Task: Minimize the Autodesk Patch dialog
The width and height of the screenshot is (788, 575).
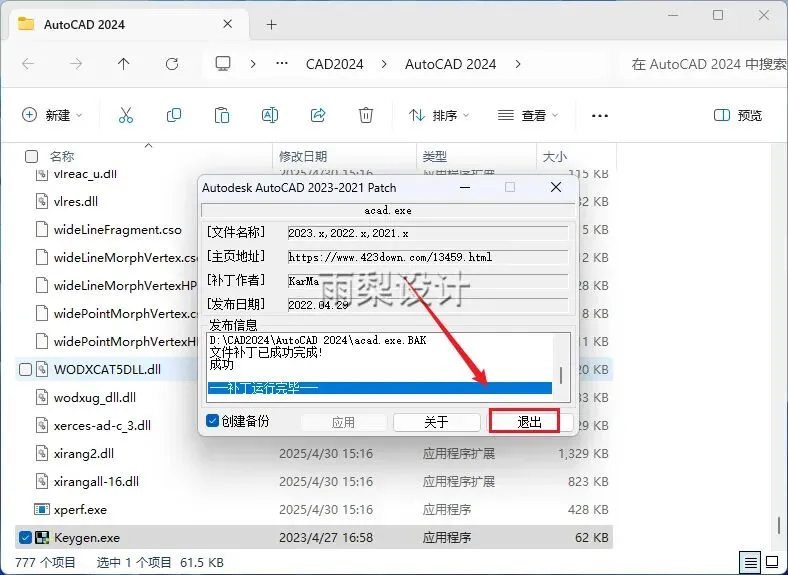Action: (x=465, y=187)
